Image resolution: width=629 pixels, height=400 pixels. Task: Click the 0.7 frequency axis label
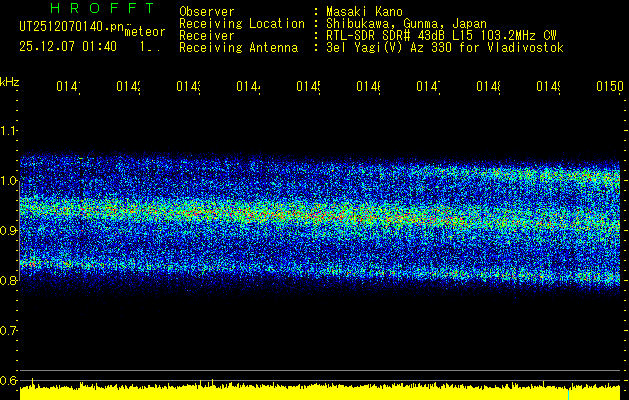(x=10, y=331)
